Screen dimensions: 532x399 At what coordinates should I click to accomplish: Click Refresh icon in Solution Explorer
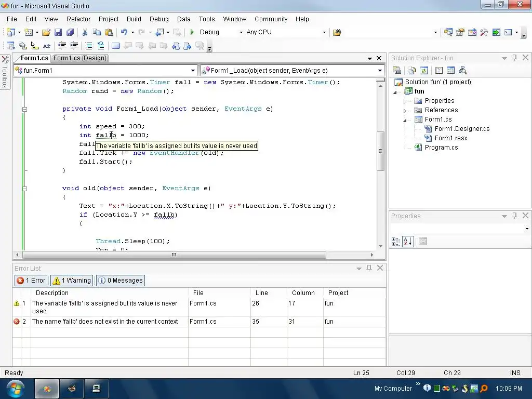tap(424, 71)
